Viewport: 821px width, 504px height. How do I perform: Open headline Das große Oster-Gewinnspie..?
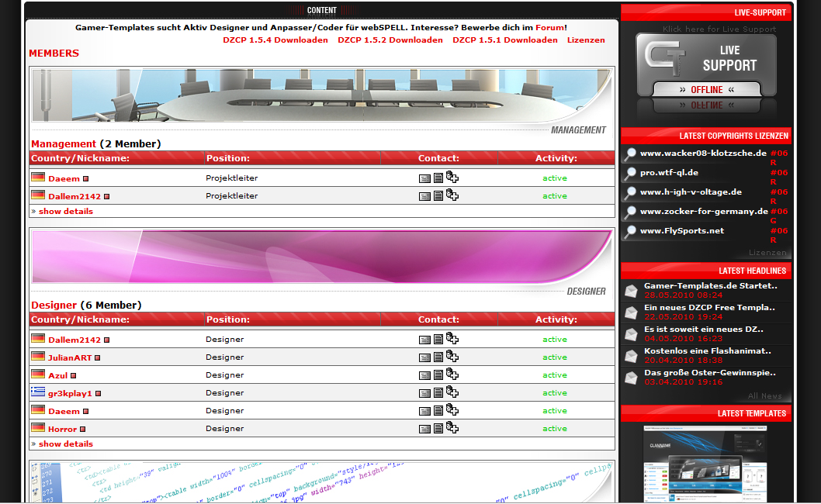(x=710, y=373)
